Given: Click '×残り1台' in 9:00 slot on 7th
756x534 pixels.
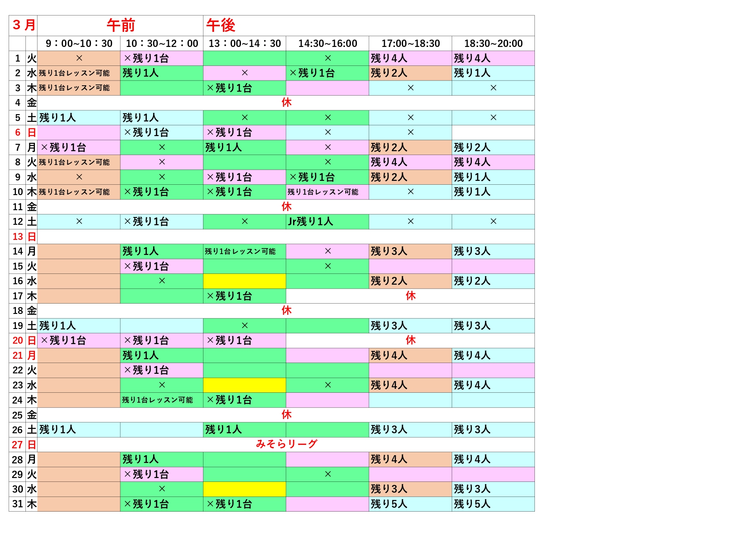Looking at the screenshot, I should coord(63,147).
